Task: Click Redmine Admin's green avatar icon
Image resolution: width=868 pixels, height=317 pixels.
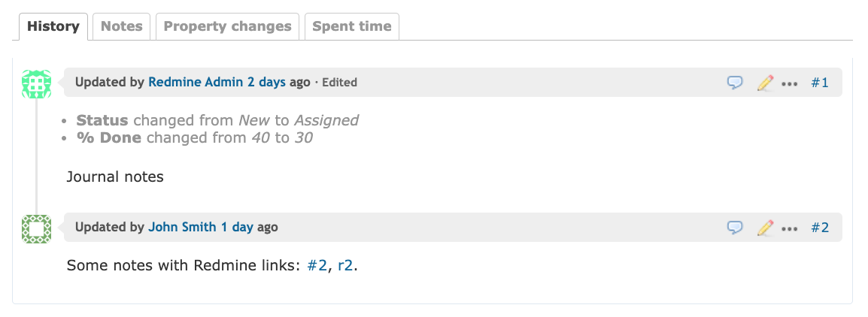Action: point(37,83)
